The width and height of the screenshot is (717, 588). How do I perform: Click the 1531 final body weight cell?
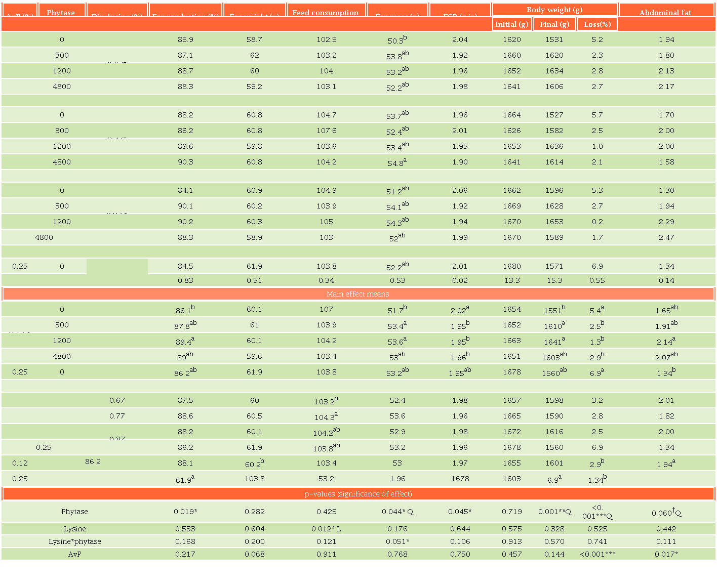(x=554, y=39)
